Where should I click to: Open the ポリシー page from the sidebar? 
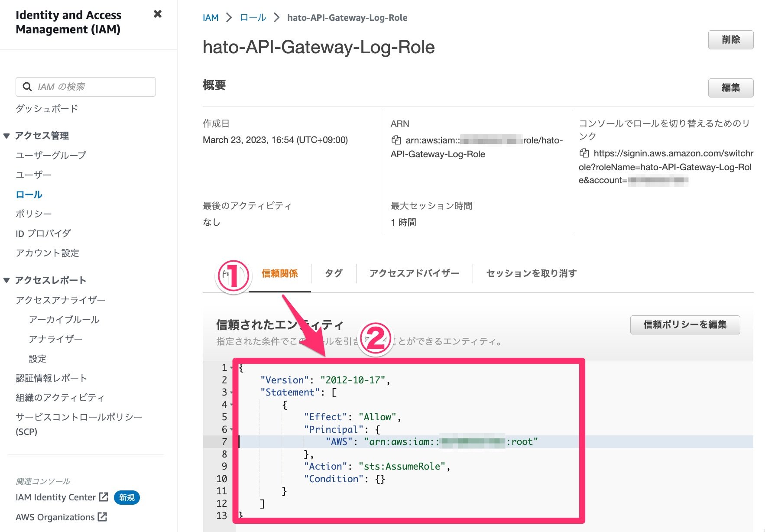click(34, 214)
